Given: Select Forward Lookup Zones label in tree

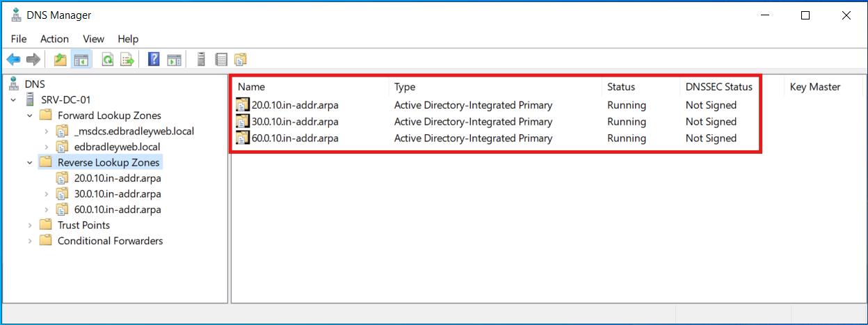Looking at the screenshot, I should coord(109,116).
